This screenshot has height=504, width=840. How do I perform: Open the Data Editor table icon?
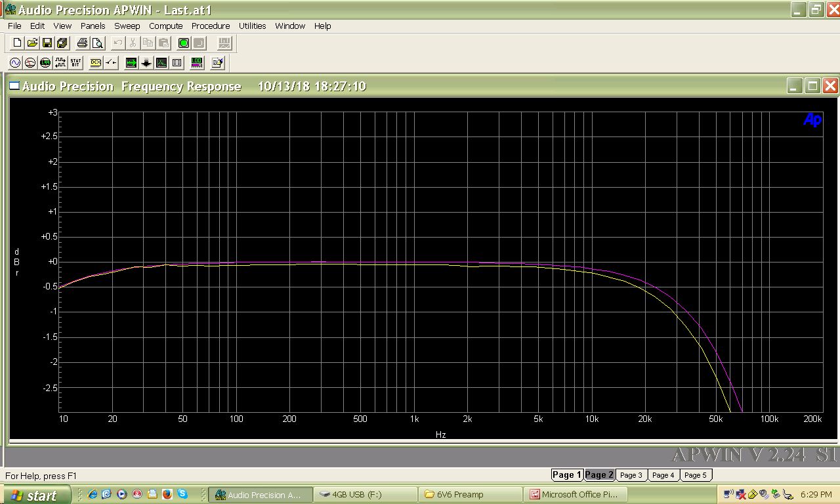coord(177,63)
